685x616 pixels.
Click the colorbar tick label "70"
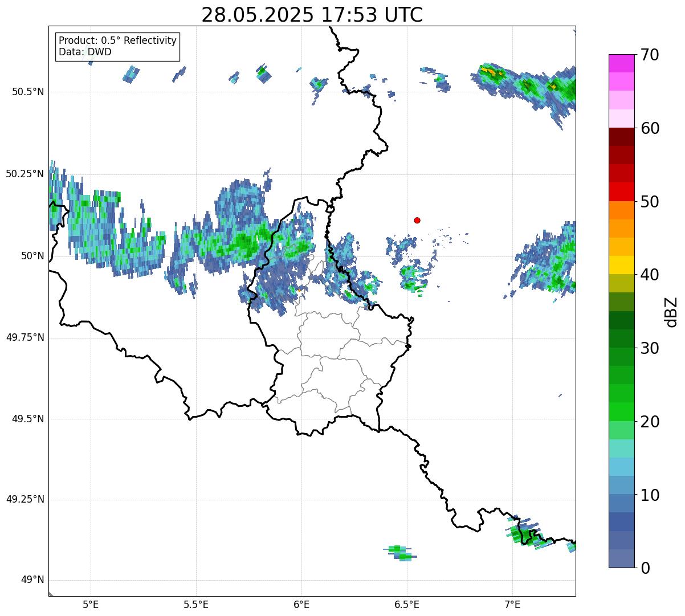[650, 55]
